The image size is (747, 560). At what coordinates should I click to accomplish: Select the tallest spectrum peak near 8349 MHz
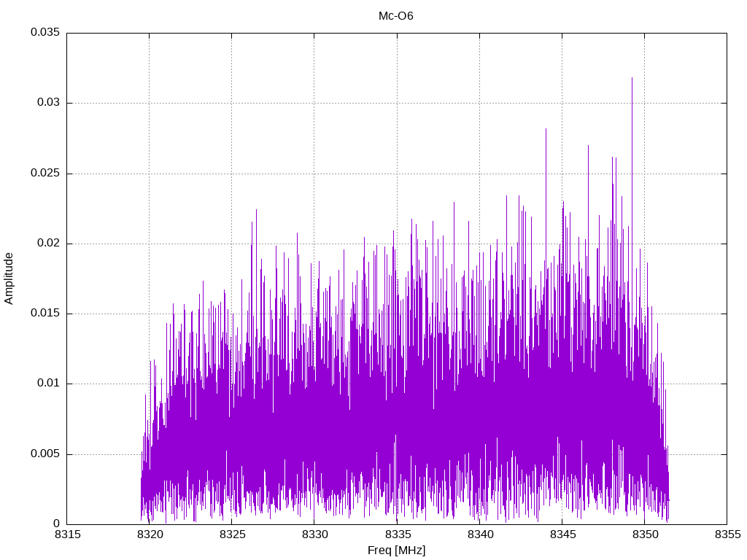coord(632,80)
